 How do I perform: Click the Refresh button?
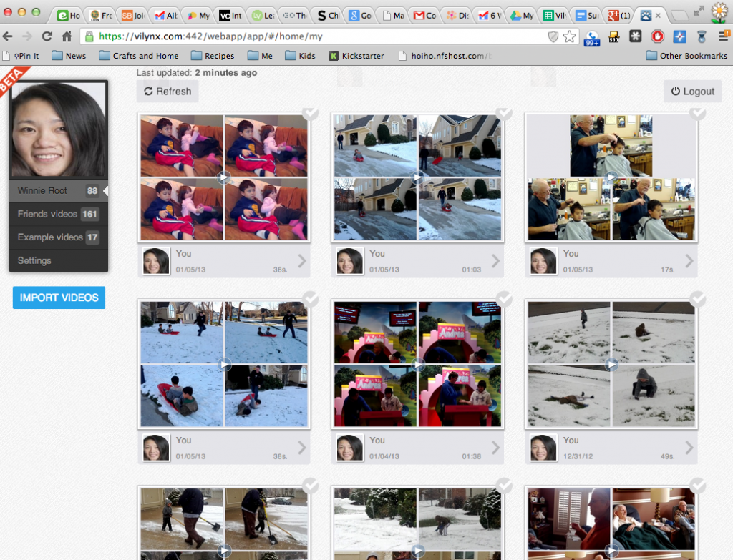tap(168, 91)
